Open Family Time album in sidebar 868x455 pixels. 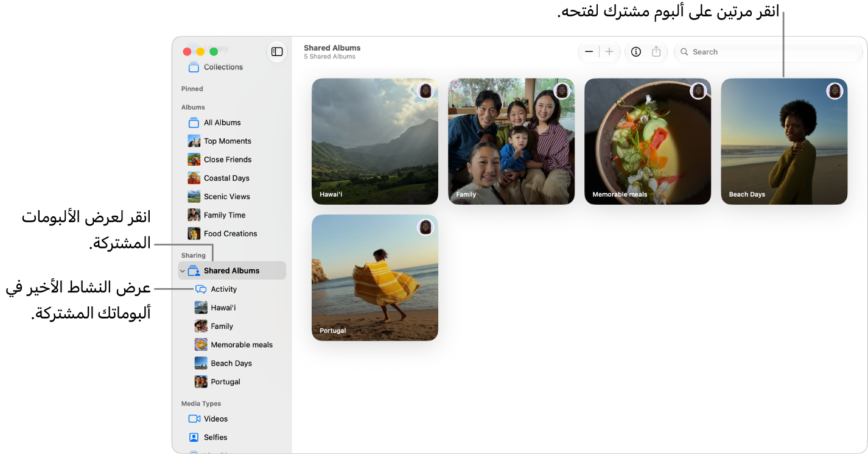tap(232, 215)
